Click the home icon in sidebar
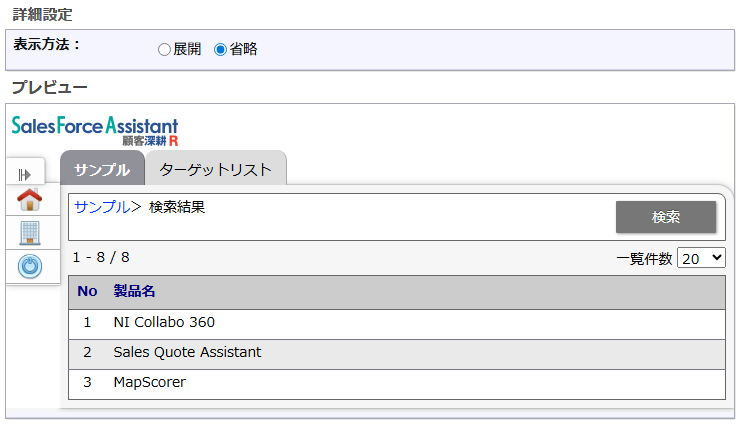Image resolution: width=742 pixels, height=424 pixels. [30, 200]
